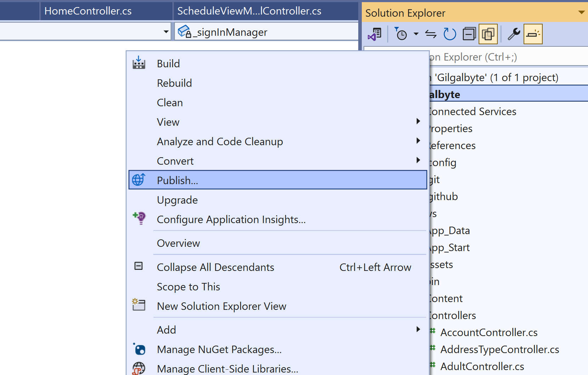Select the Solution 'Gilgalbyte' node
The width and height of the screenshot is (588, 375).
pos(508,77)
